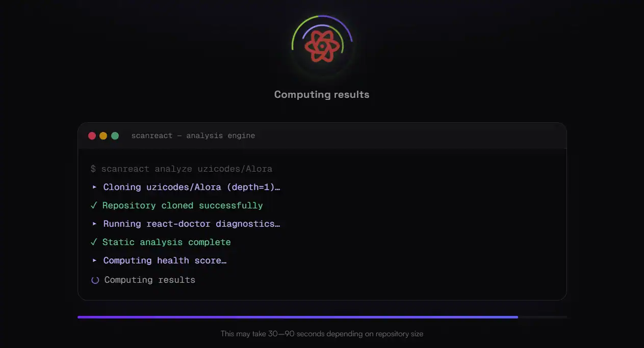Click the line "Computing health score…"
This screenshot has width=644, height=348.
click(x=165, y=260)
